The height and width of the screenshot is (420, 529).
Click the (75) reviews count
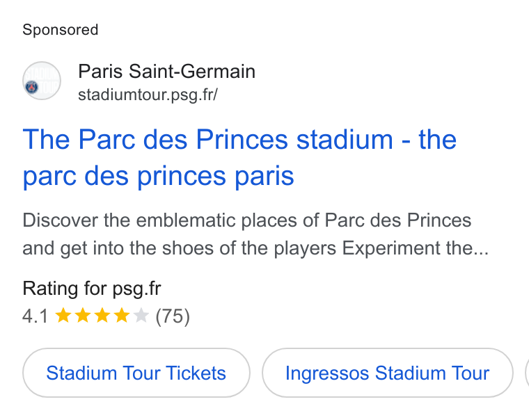173,316
